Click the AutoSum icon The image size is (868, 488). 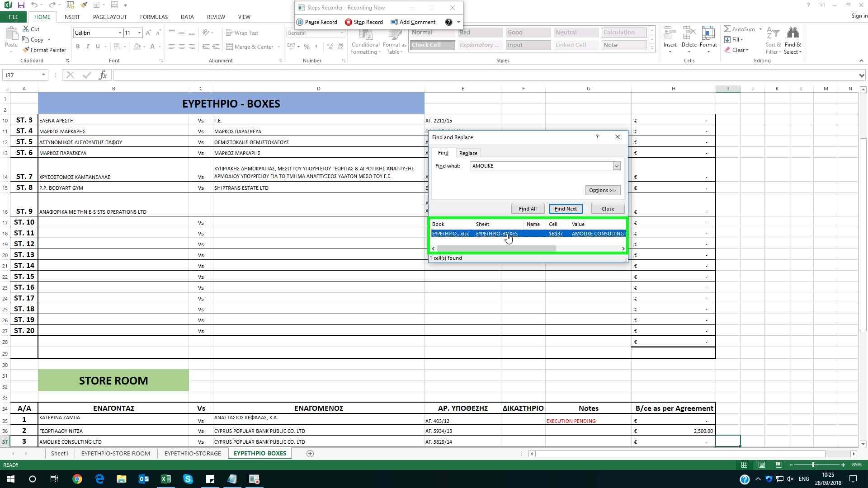(x=727, y=29)
